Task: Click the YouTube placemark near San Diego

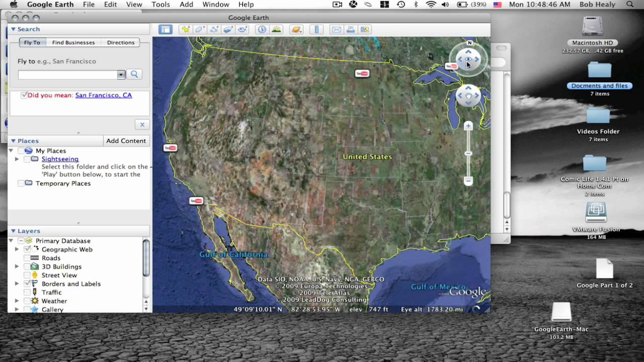Action: coord(196,201)
